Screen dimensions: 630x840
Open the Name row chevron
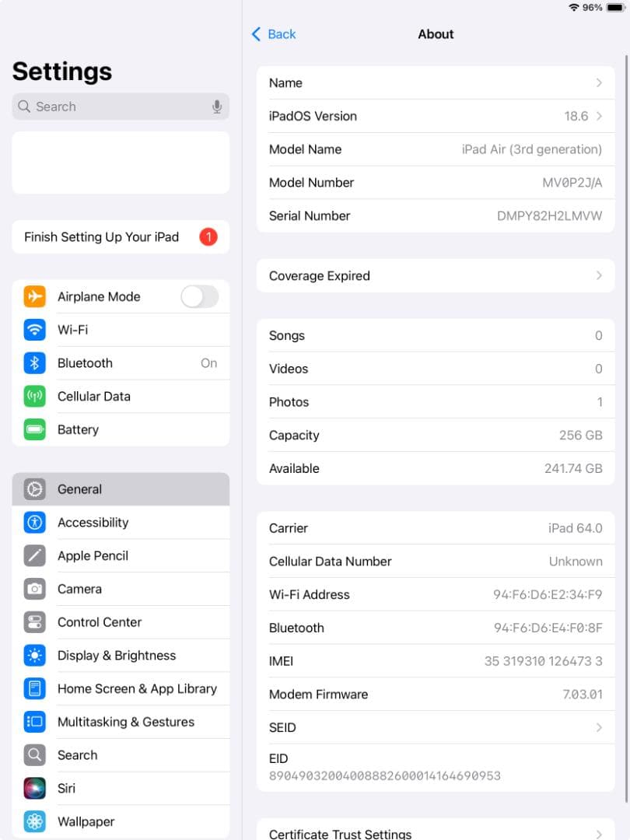click(599, 82)
